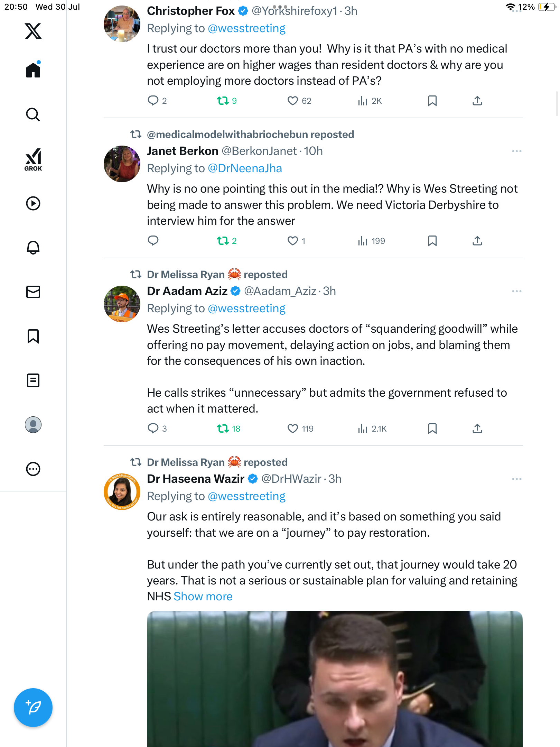This screenshot has height=747, width=560.
Task: Expand Dr Haseena Wazir's post with Show more
Action: pyautogui.click(x=203, y=597)
